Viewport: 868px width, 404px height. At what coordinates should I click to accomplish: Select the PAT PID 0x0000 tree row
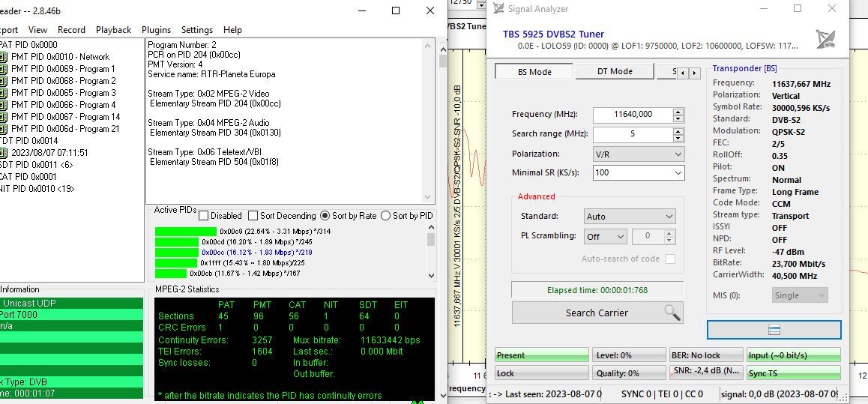[x=28, y=45]
